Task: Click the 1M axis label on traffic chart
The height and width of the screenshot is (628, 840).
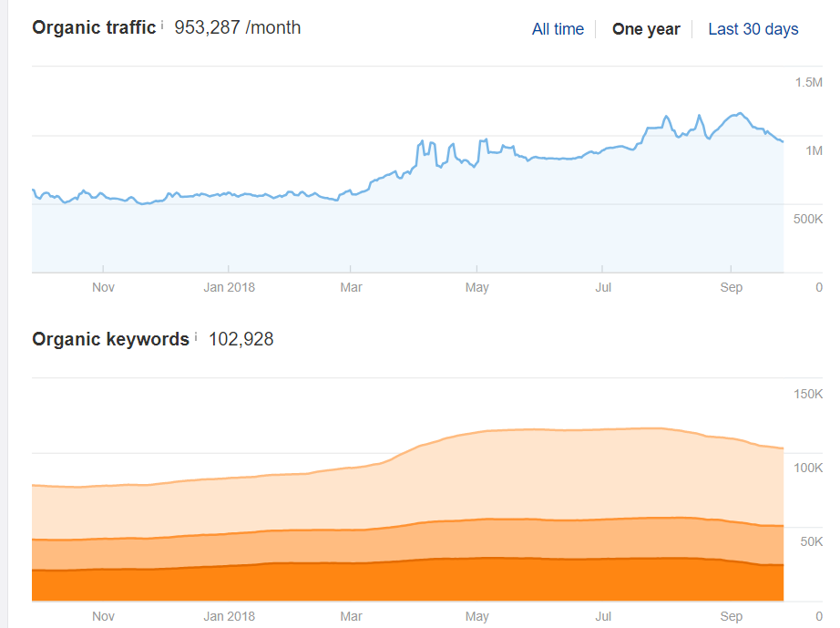Action: click(814, 151)
